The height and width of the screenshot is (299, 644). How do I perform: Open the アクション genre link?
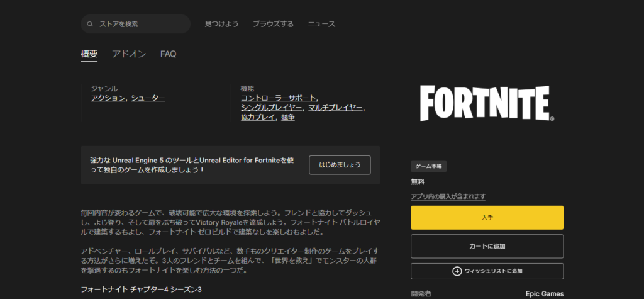(x=108, y=98)
